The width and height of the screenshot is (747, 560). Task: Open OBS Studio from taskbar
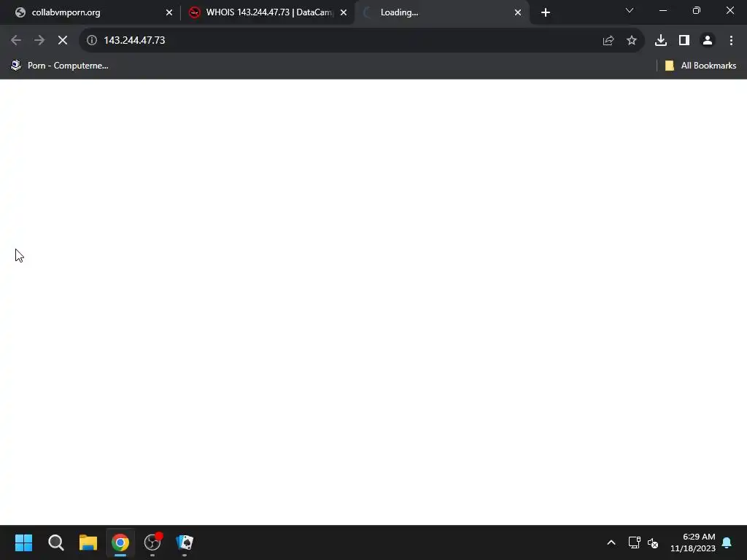(152, 542)
